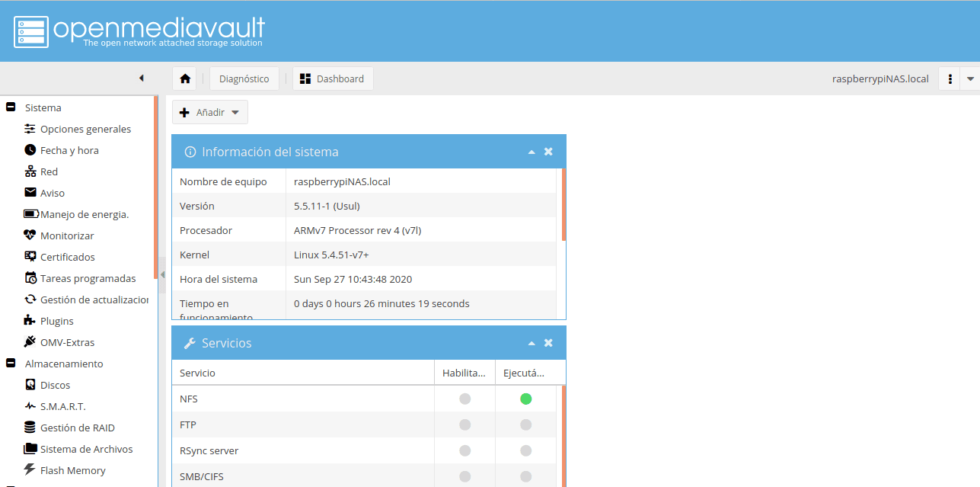Click the green NFS running indicator
The image size is (980, 487).
[x=525, y=398]
